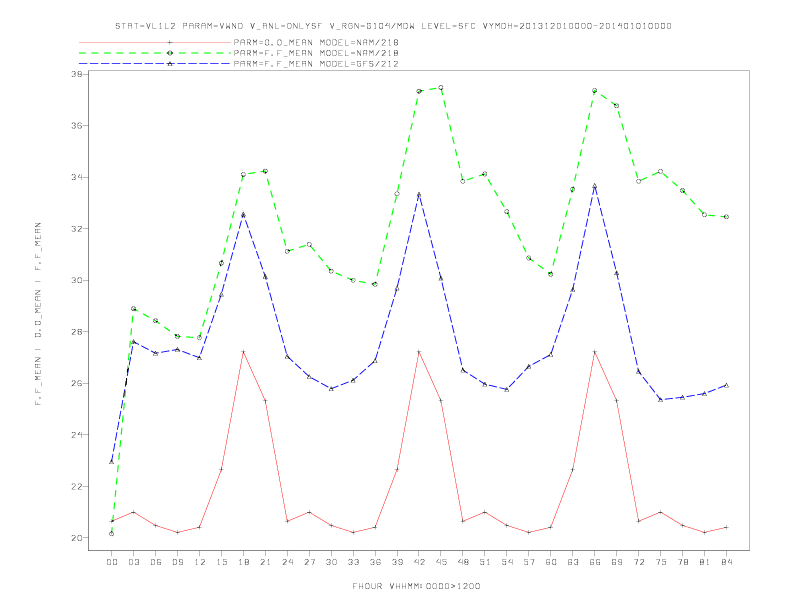Click the green circle data point at hour 66
The image size is (792, 612).
click(x=595, y=91)
